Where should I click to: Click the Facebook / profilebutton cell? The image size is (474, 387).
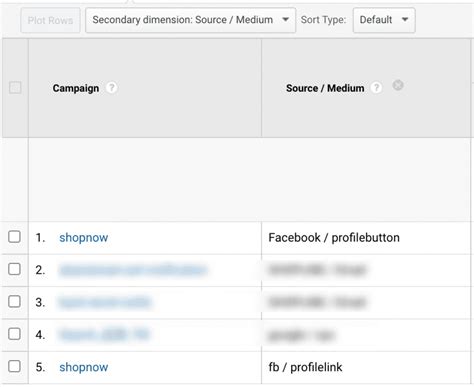[x=334, y=238]
